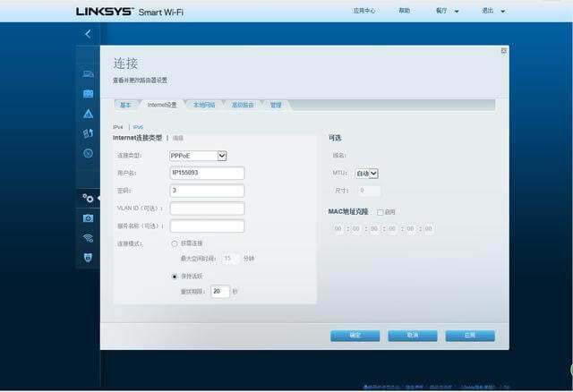This screenshot has height=392, width=573.
Task: Open the media prioritization sidebar icon
Action: pyautogui.click(x=88, y=133)
